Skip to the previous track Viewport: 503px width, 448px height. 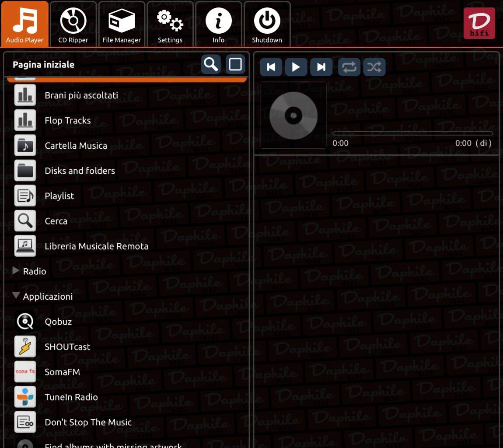(x=271, y=67)
